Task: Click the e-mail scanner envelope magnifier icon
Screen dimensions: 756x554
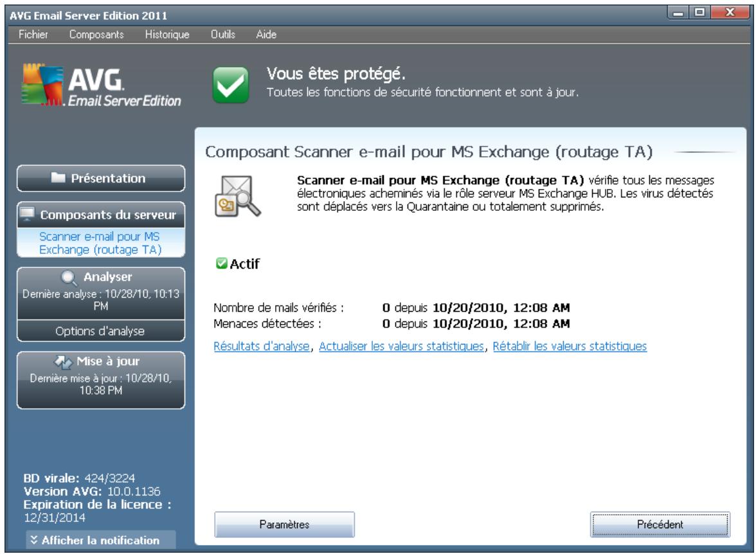Action: coord(237,196)
